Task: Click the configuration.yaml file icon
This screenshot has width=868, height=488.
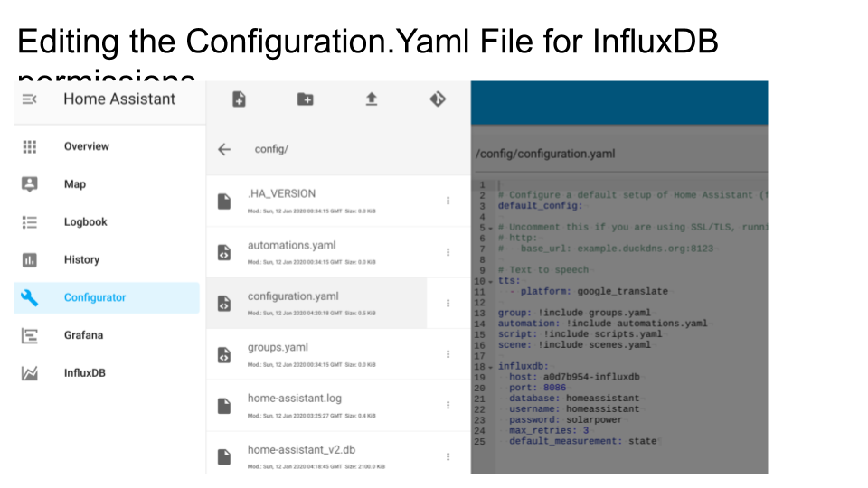Action: pyautogui.click(x=224, y=304)
